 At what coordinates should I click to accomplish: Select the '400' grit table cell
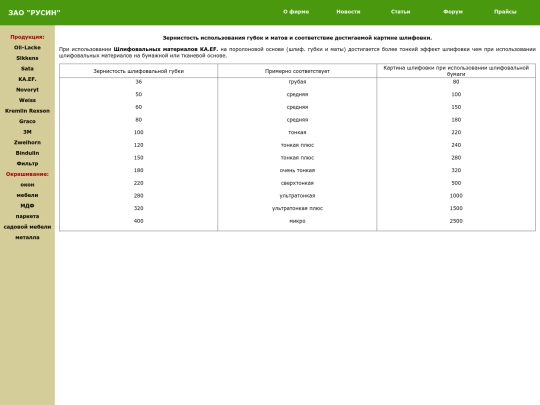(138, 221)
